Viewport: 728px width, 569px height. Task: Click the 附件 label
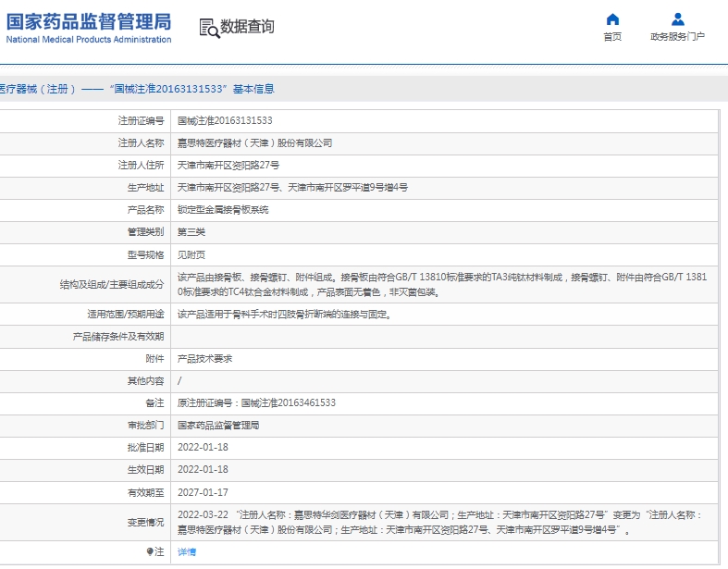(x=154, y=359)
